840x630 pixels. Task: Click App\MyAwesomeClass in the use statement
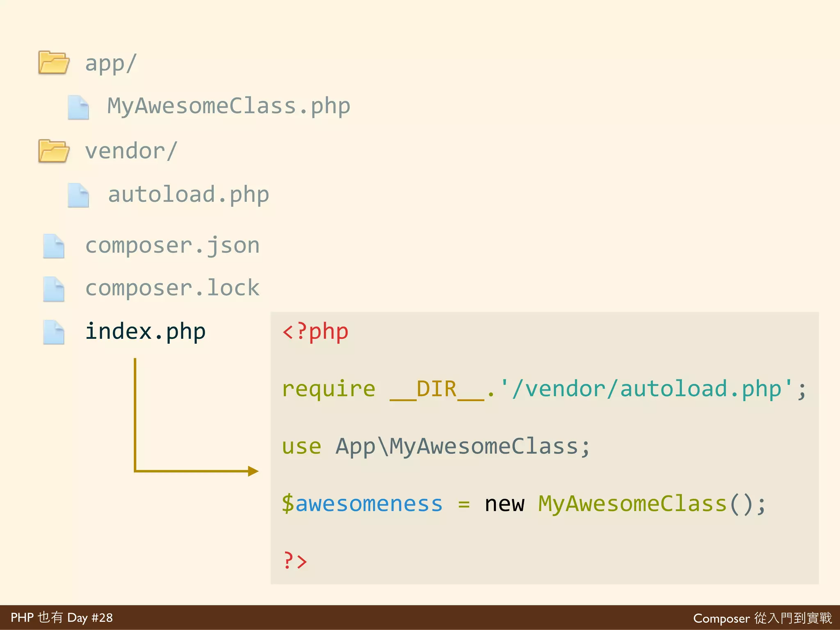click(x=457, y=447)
